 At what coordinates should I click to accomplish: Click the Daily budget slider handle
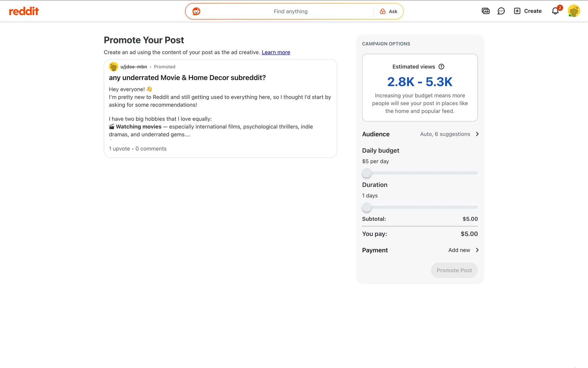[x=367, y=173]
